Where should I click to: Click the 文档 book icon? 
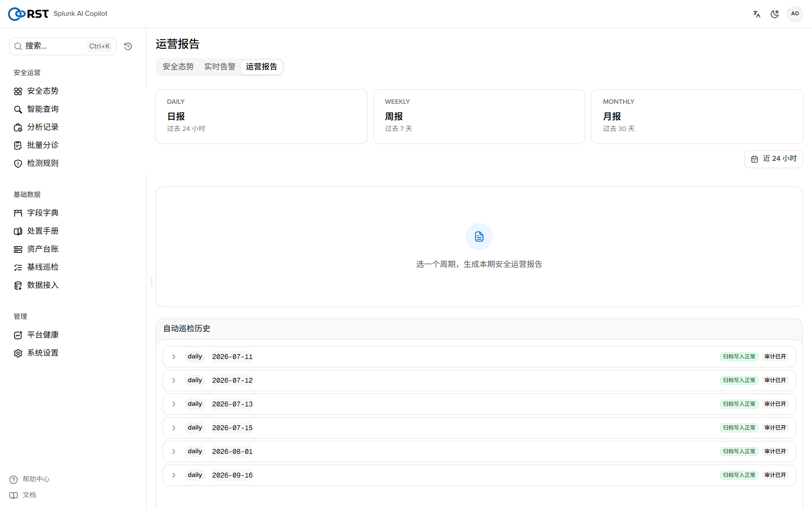tap(14, 495)
